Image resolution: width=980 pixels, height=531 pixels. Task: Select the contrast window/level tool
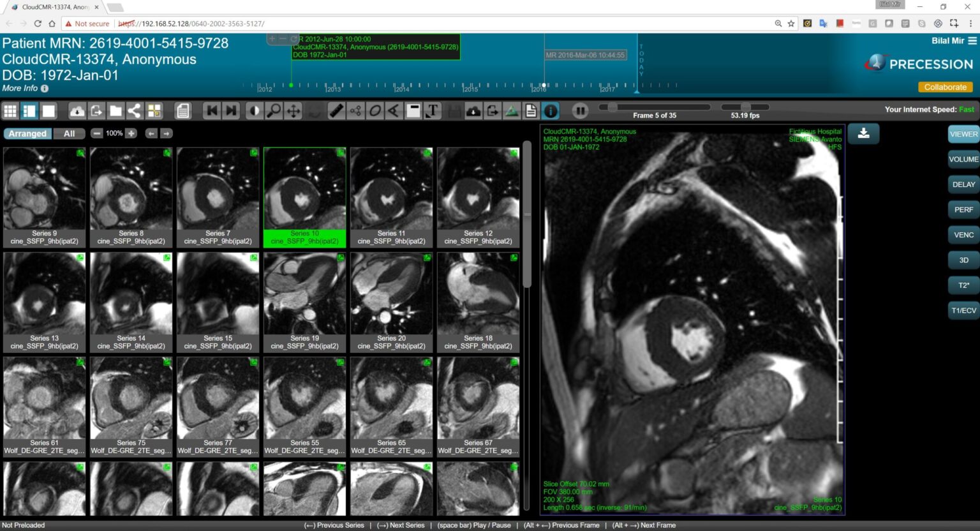point(255,111)
